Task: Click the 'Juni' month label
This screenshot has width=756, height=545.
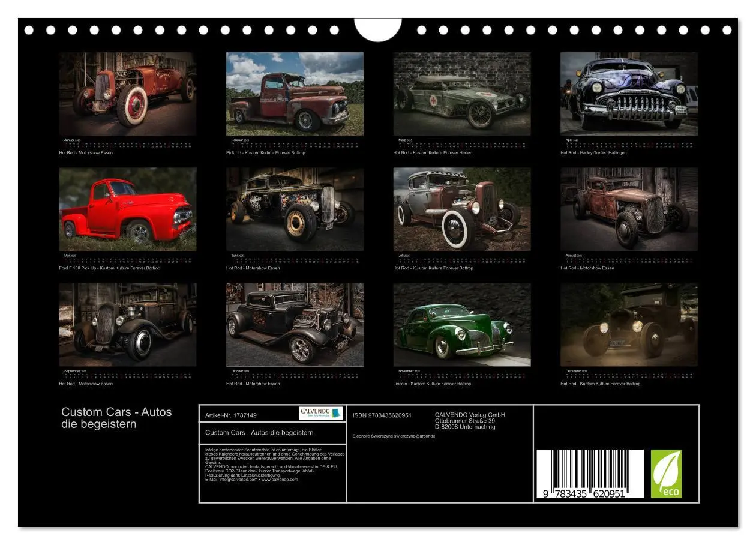Action: [235, 256]
